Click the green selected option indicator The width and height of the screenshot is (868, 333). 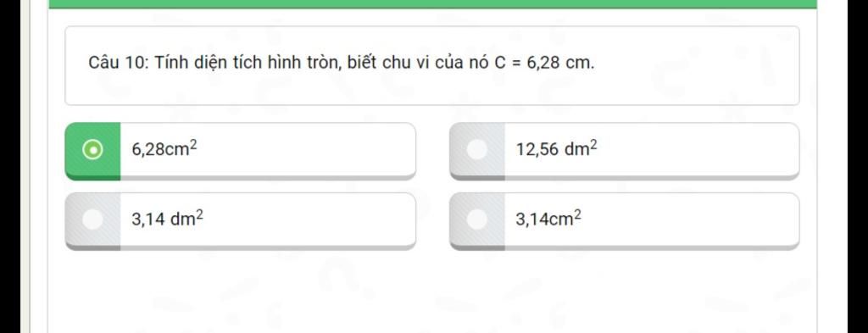click(x=92, y=151)
